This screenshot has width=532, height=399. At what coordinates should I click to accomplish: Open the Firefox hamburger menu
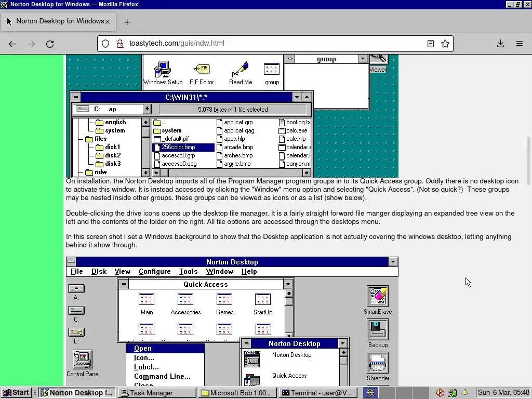(520, 44)
